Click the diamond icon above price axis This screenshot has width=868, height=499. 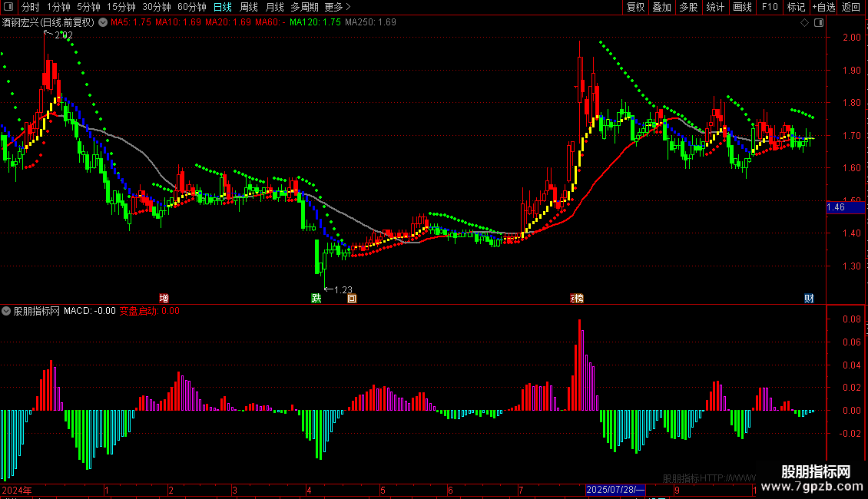point(805,23)
